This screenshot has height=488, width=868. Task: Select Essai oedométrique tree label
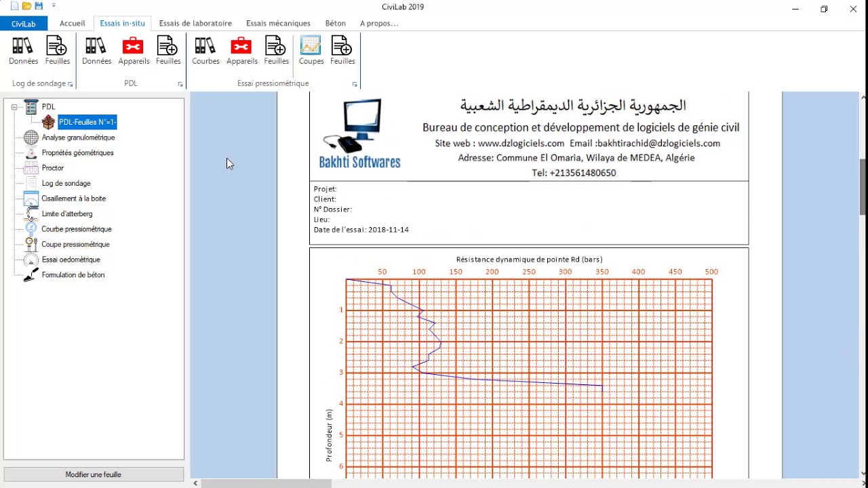(x=71, y=260)
